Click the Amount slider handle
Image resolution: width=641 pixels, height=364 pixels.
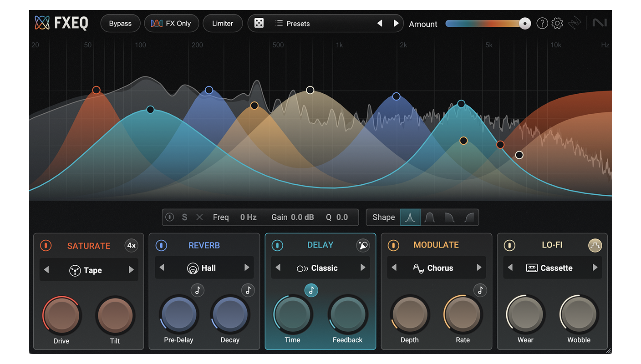[x=525, y=23]
